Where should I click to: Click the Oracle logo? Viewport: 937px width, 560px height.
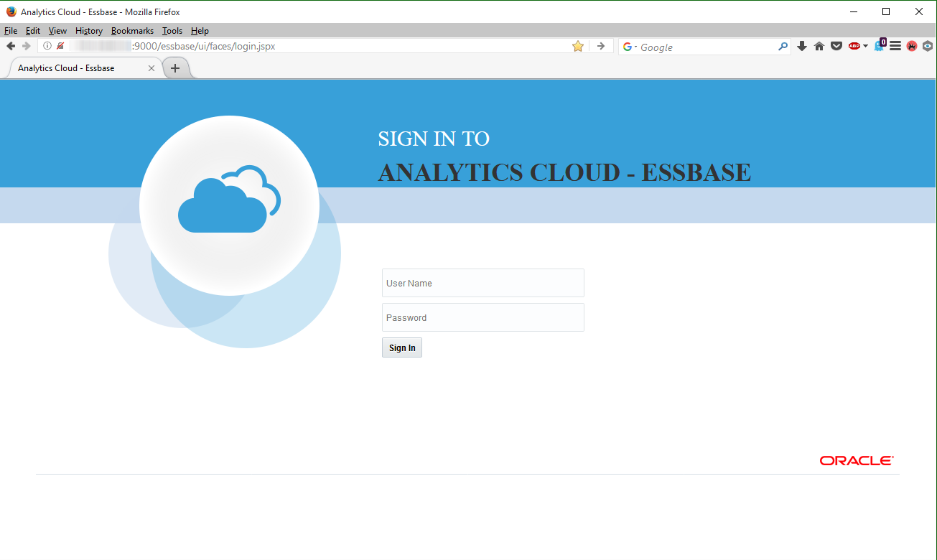(857, 460)
